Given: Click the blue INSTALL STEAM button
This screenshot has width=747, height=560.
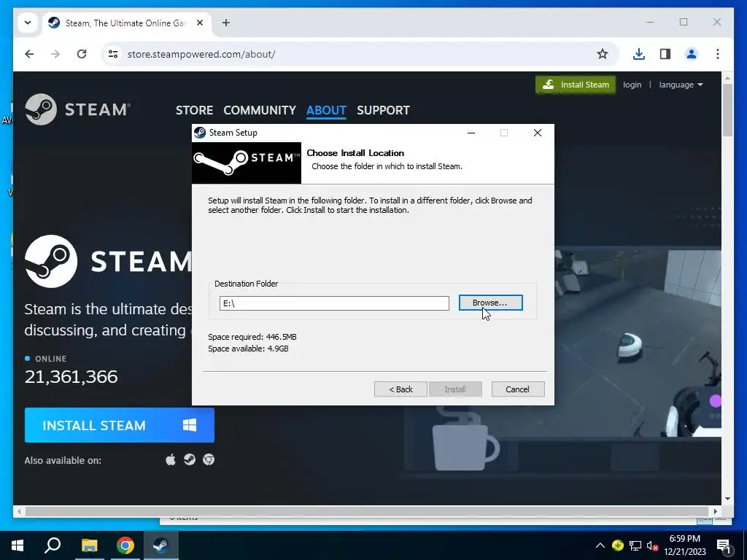Looking at the screenshot, I should [x=119, y=425].
